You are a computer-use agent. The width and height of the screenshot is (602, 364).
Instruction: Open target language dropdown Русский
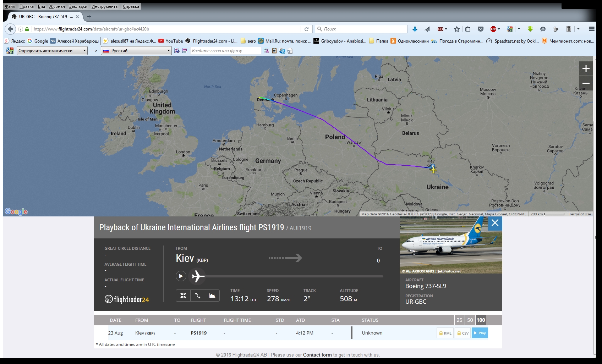[136, 51]
